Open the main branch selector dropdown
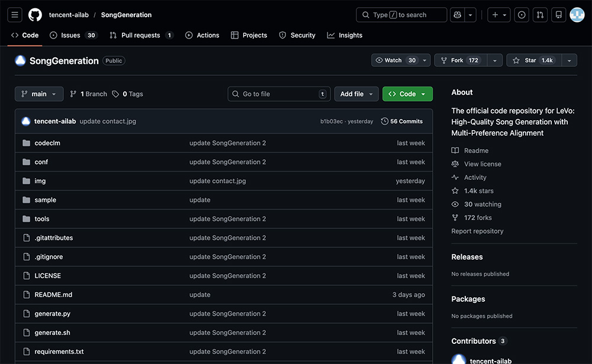 point(39,94)
